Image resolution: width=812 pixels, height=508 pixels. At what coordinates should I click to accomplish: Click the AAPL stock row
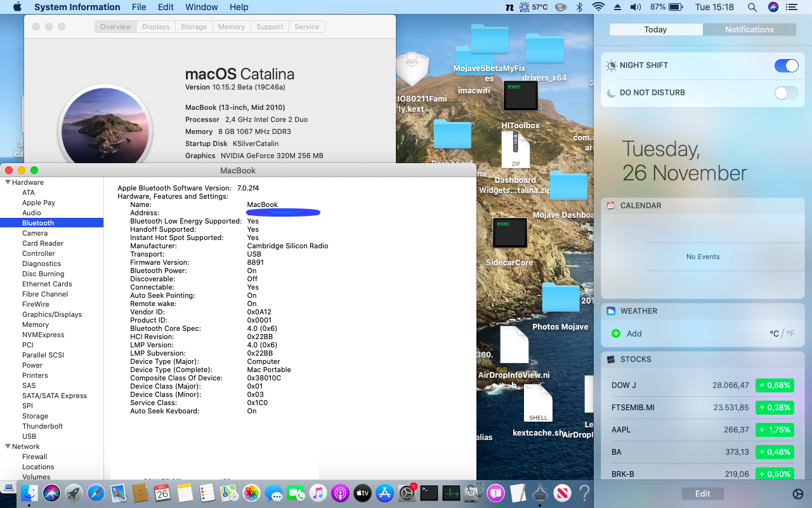703,430
